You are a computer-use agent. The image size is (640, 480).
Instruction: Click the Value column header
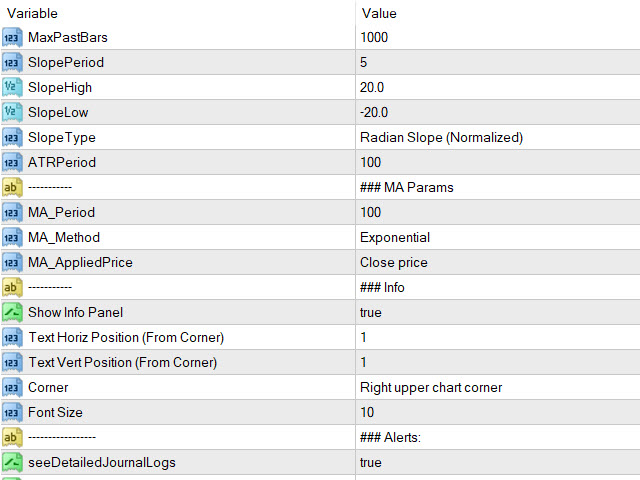pos(379,13)
